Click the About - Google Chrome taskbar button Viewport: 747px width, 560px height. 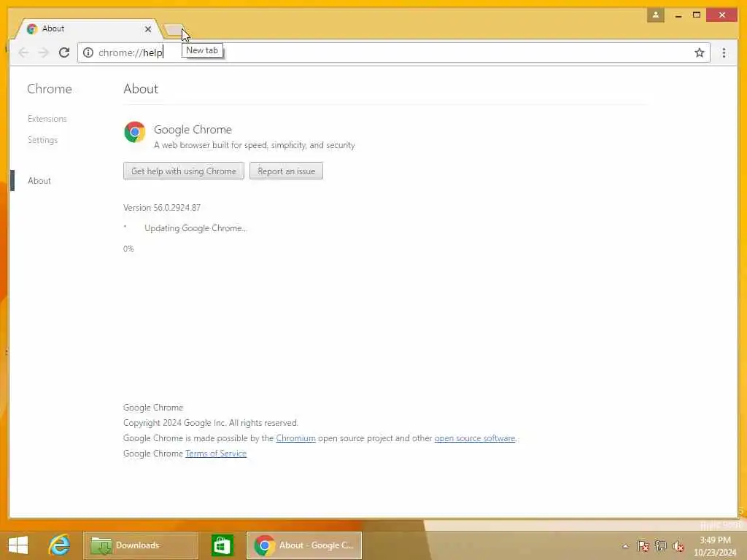[x=304, y=545]
